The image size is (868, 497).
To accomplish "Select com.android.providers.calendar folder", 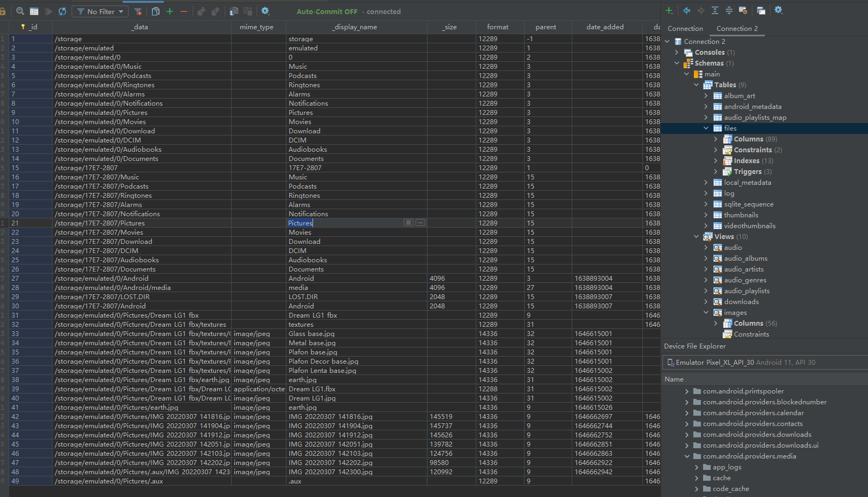I will pos(753,413).
